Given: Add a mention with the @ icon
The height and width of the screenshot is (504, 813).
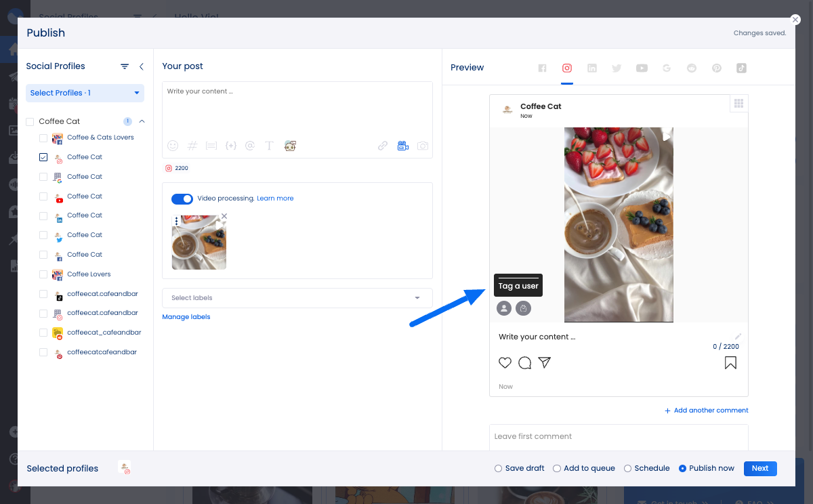Looking at the screenshot, I should (x=250, y=146).
